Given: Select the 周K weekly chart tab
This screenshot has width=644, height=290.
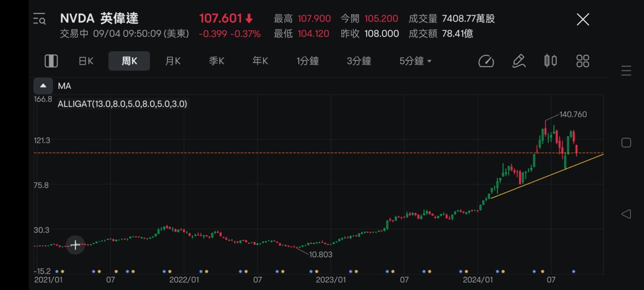Looking at the screenshot, I should click(x=129, y=61).
